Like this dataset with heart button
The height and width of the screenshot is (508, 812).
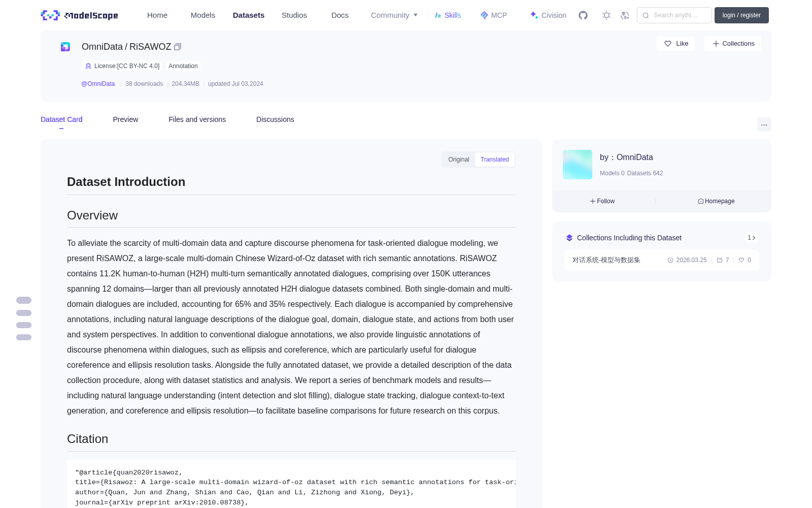[675, 44]
